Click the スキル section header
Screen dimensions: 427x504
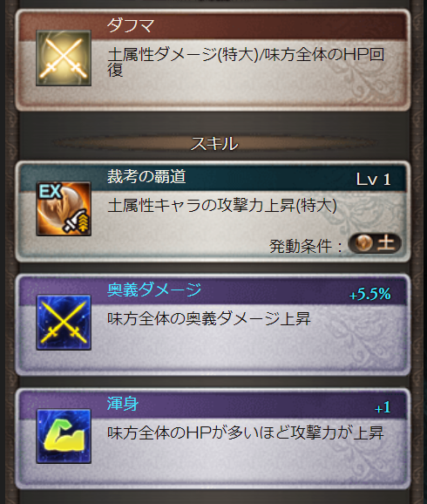coord(214,144)
